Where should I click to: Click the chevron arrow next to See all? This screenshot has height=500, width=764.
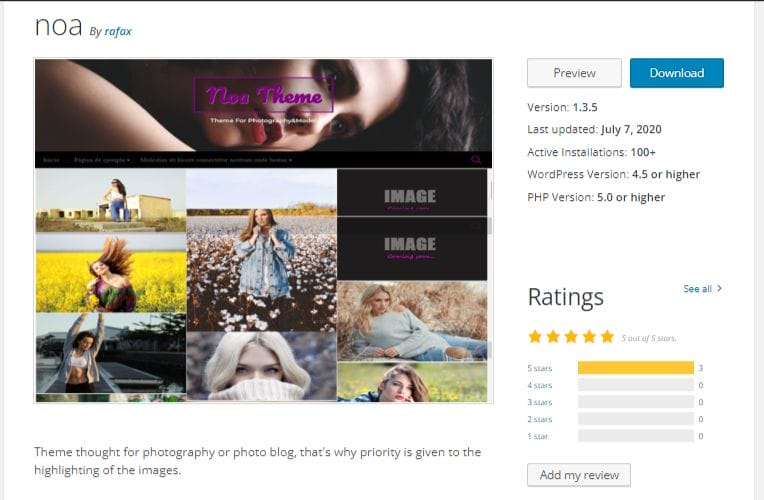coord(719,288)
